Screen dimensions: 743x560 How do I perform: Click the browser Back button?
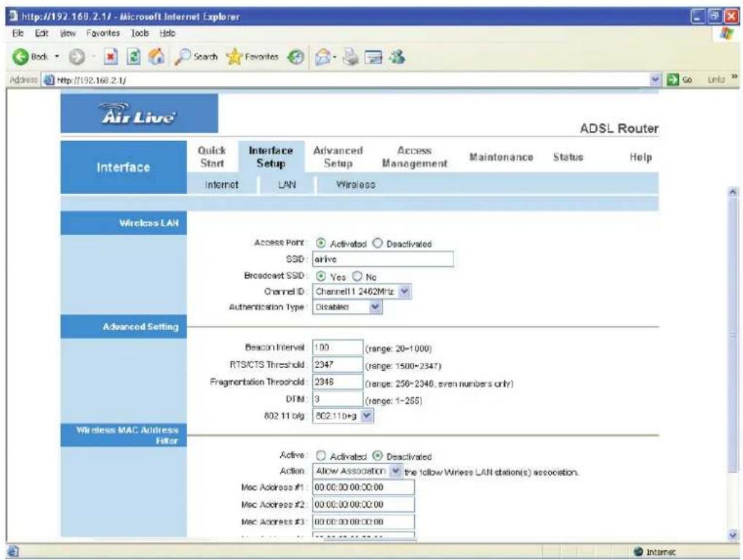click(31, 57)
